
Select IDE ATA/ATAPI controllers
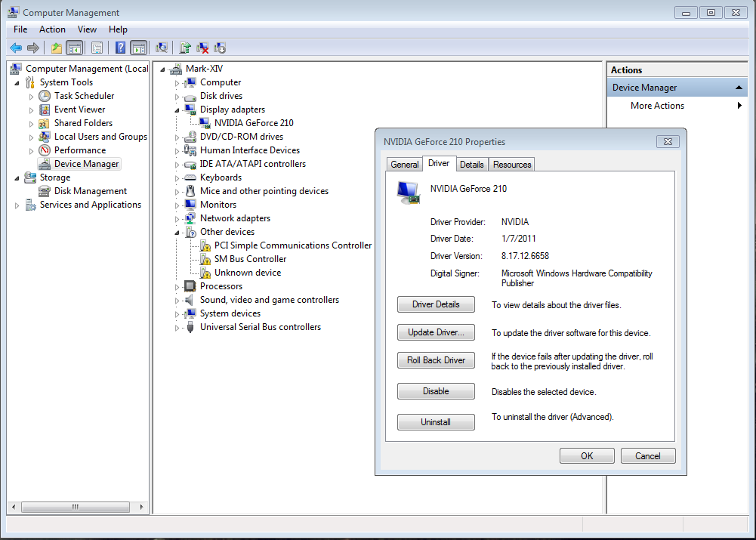click(x=253, y=164)
